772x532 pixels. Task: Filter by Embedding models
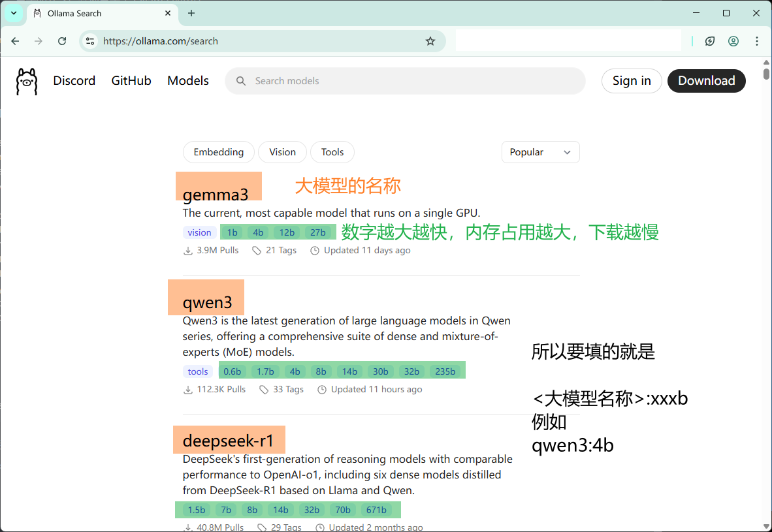click(219, 152)
